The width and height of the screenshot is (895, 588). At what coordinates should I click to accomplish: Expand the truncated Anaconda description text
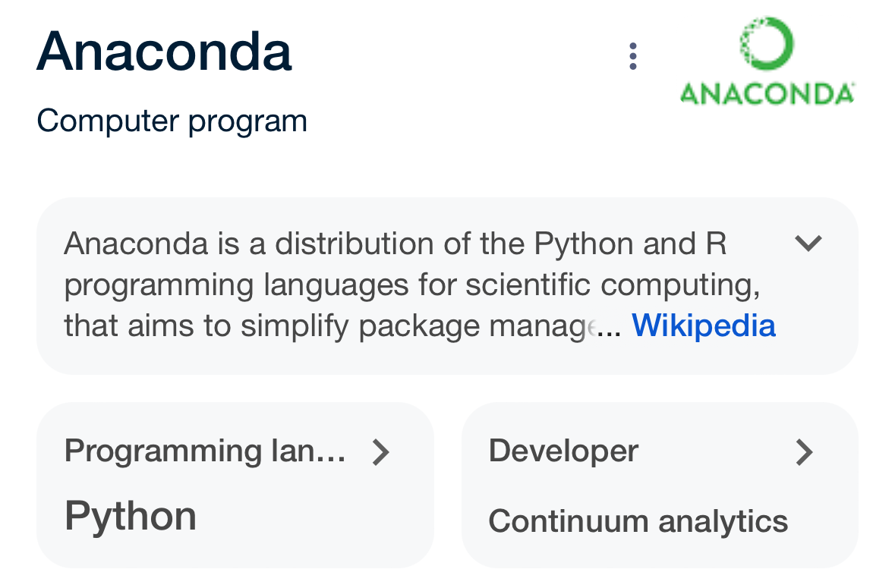808,244
